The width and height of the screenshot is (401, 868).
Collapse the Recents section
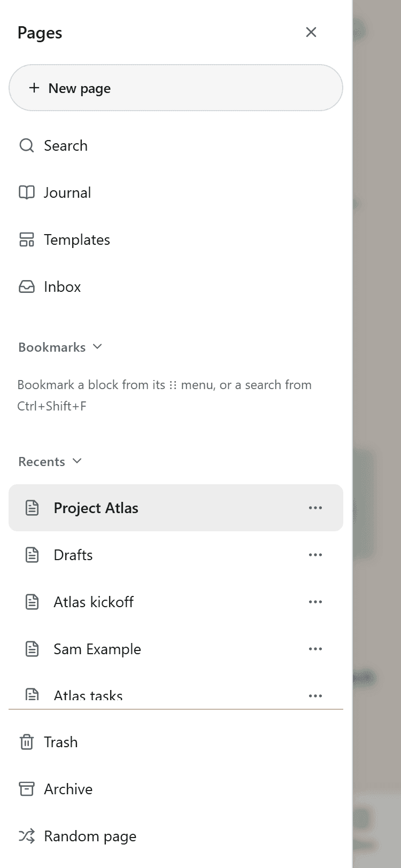coord(50,461)
